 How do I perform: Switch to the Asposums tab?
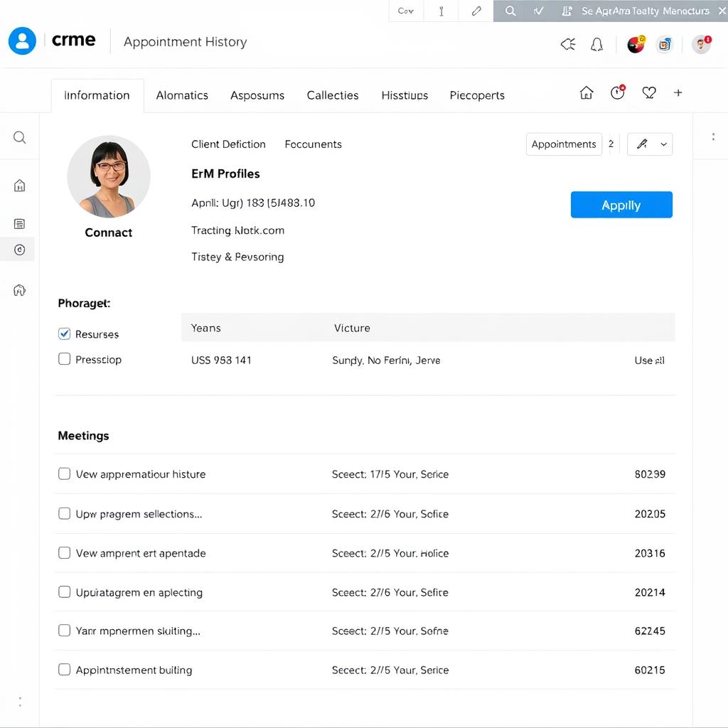(257, 95)
